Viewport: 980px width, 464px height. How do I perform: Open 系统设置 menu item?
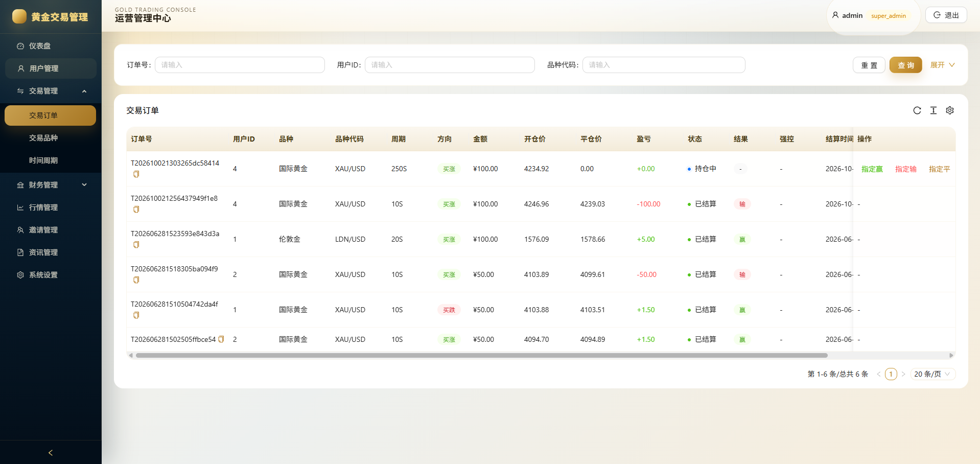(x=51, y=275)
